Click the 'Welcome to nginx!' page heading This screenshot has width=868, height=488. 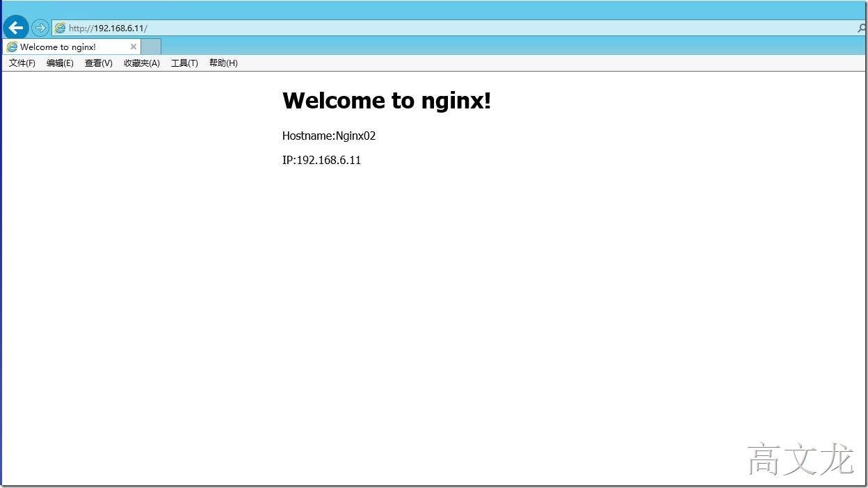(387, 101)
